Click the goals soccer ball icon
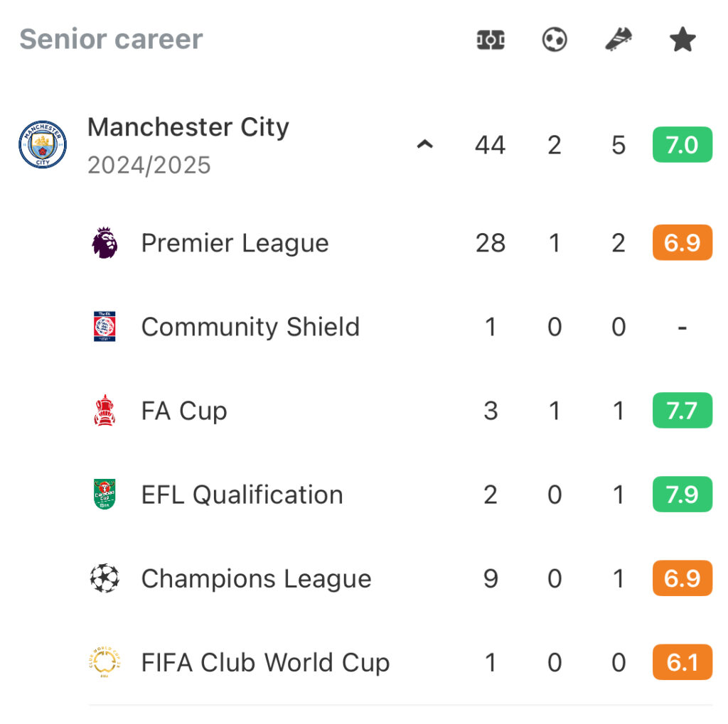The image size is (728, 724). pos(555,40)
